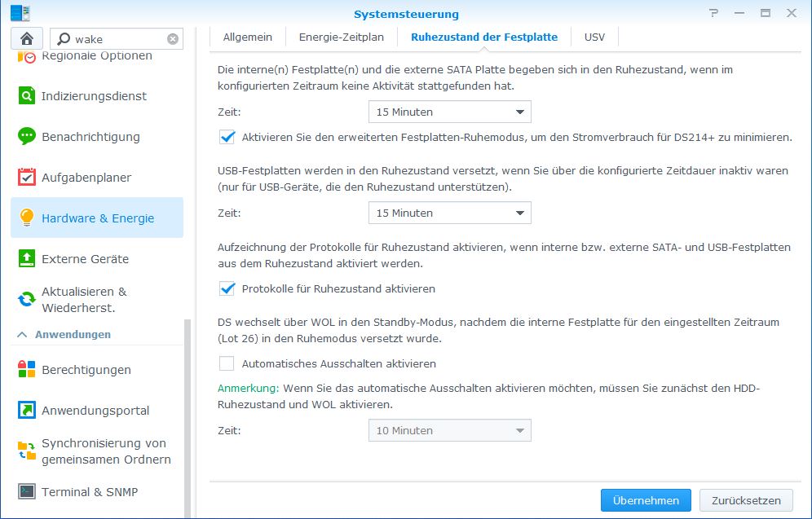This screenshot has width=812, height=519.
Task: Click the Externe Geräte upload icon
Action: 26,258
